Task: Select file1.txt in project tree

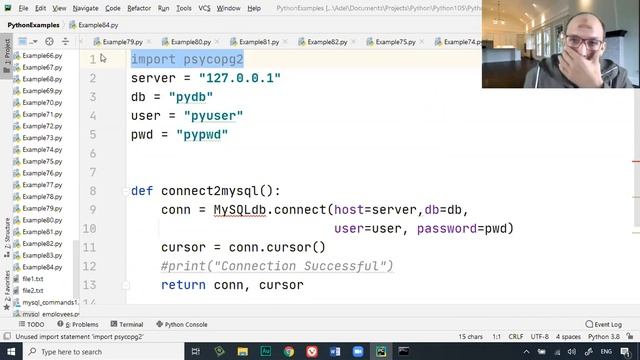Action: tap(33, 279)
